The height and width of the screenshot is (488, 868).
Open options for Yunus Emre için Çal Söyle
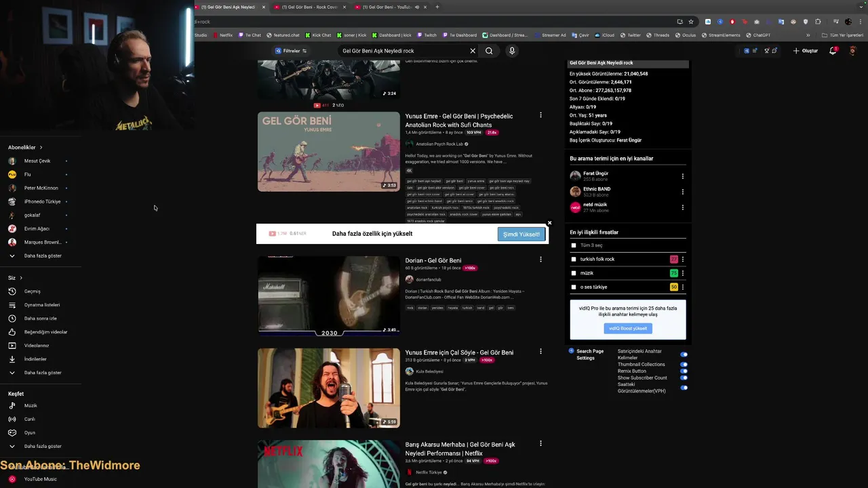(540, 352)
